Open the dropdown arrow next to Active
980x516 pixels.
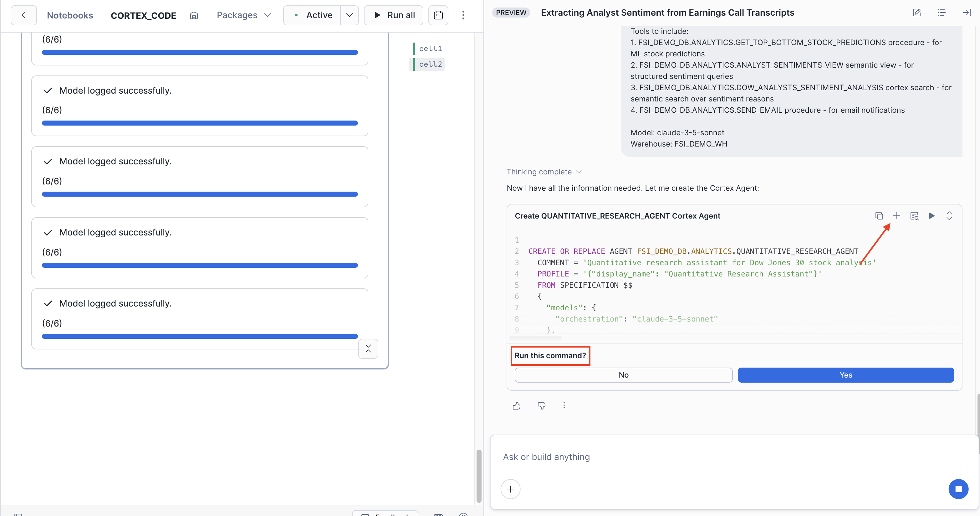click(x=349, y=15)
